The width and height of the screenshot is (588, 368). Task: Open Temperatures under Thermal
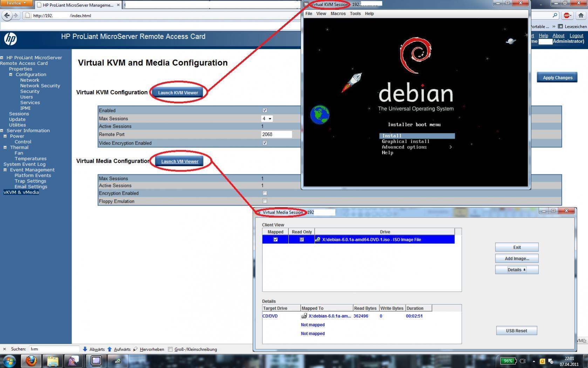[x=30, y=159]
